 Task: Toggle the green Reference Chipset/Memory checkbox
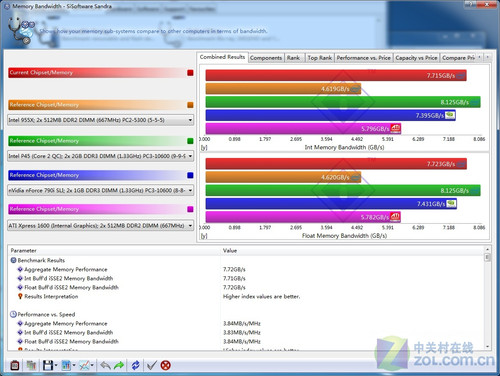click(x=190, y=141)
